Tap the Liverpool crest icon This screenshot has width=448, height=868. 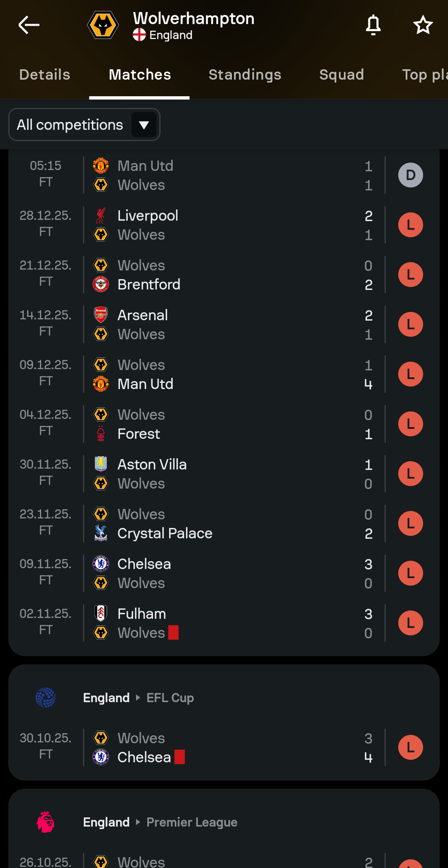[101, 216]
